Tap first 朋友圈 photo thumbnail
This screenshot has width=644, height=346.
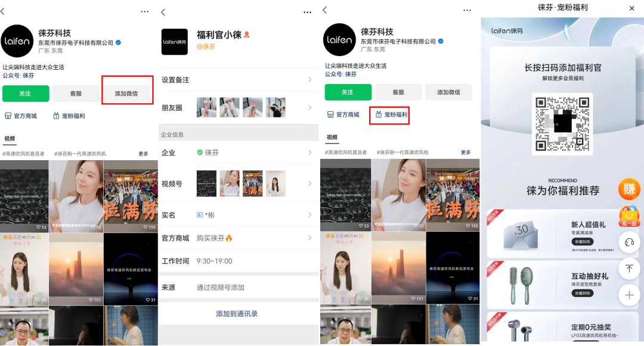tap(206, 107)
